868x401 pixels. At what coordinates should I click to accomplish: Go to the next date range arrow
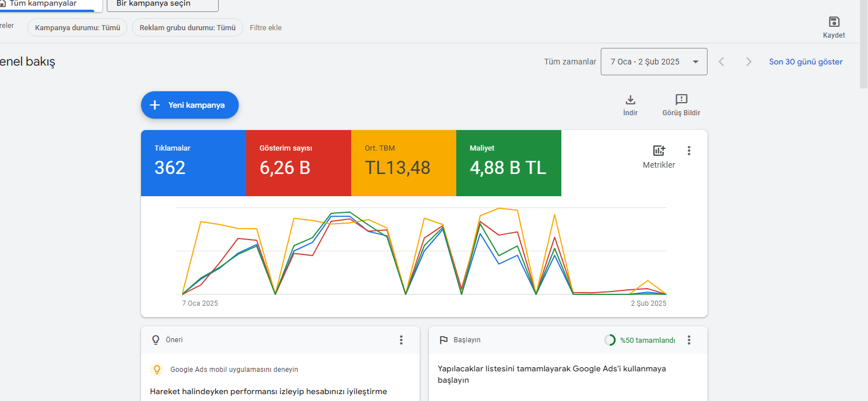point(749,62)
